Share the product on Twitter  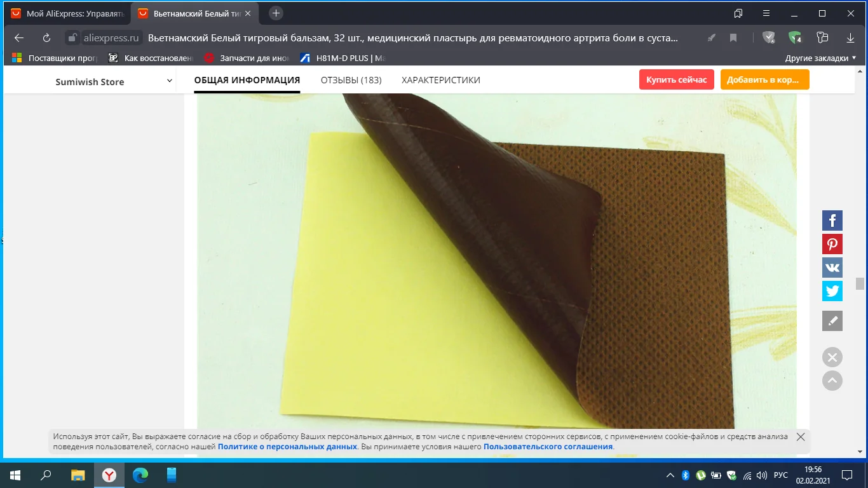pos(832,291)
